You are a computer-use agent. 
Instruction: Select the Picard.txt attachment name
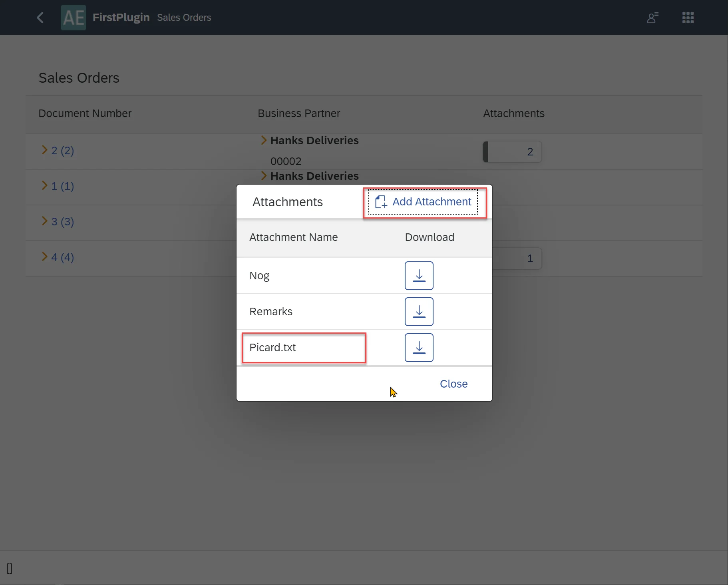pos(273,348)
